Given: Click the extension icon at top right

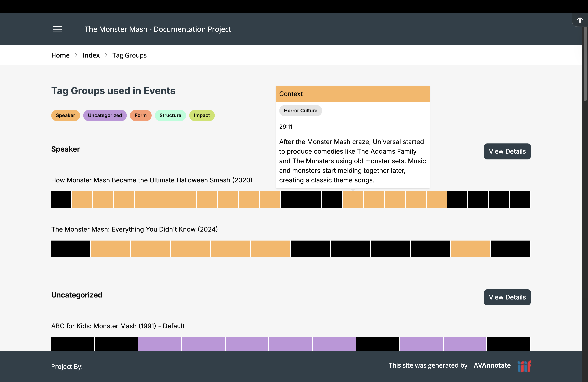Looking at the screenshot, I should (580, 20).
